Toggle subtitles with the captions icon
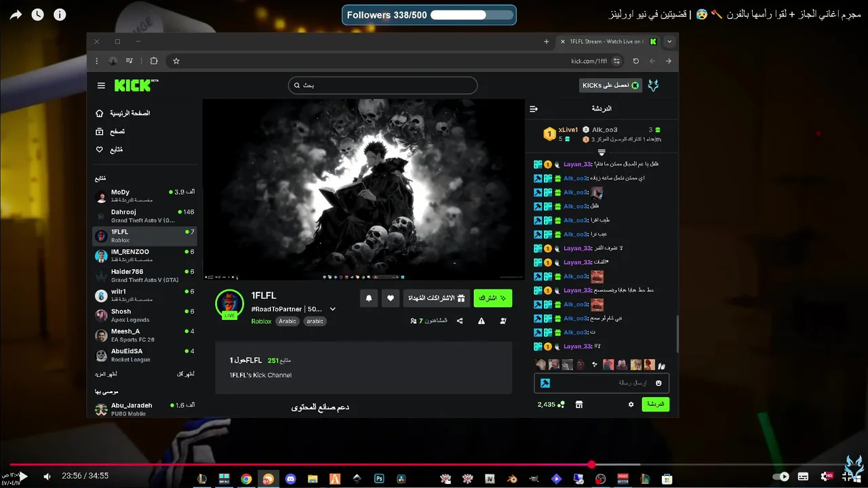The height and width of the screenshot is (488, 868). pos(804,476)
